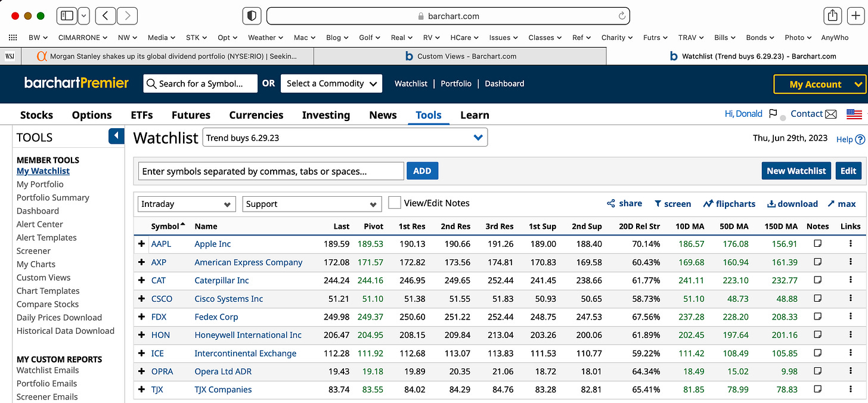Open Watchlist Emails custom report
The image size is (868, 403).
point(48,370)
